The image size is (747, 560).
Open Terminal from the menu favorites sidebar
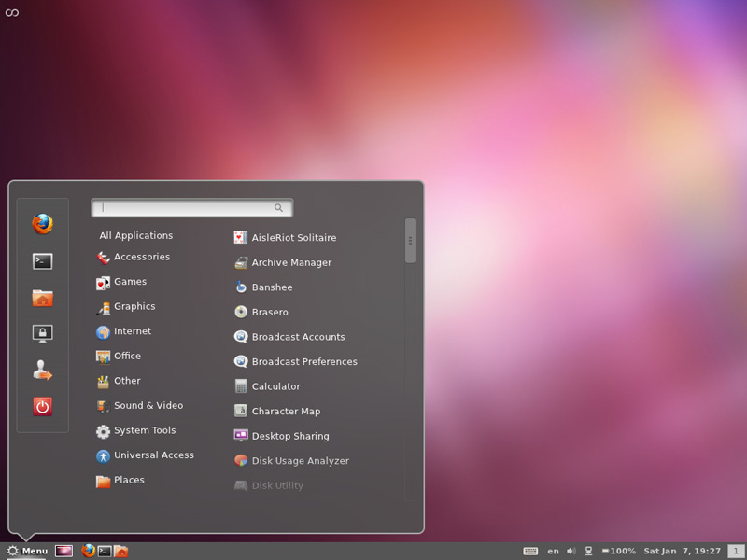coord(42,261)
